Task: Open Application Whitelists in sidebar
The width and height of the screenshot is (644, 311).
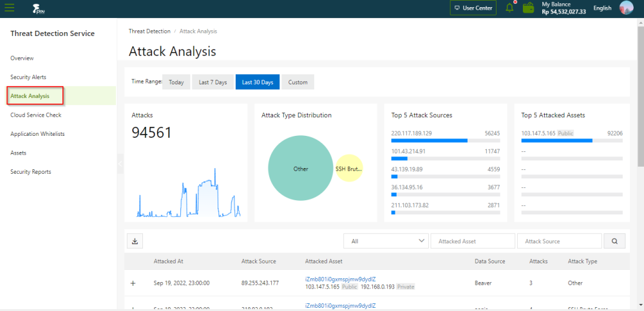Action: coord(37,134)
